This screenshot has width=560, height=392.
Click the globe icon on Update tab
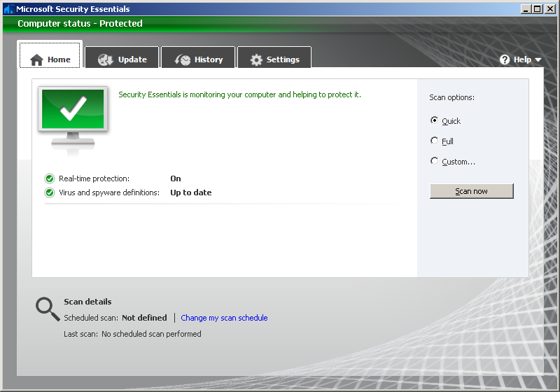pyautogui.click(x=106, y=59)
